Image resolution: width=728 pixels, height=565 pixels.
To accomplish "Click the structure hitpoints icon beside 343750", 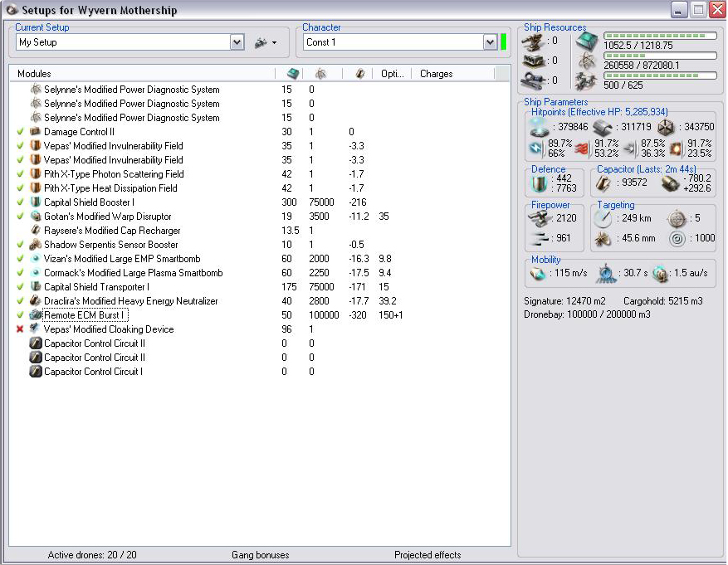I will (x=666, y=127).
